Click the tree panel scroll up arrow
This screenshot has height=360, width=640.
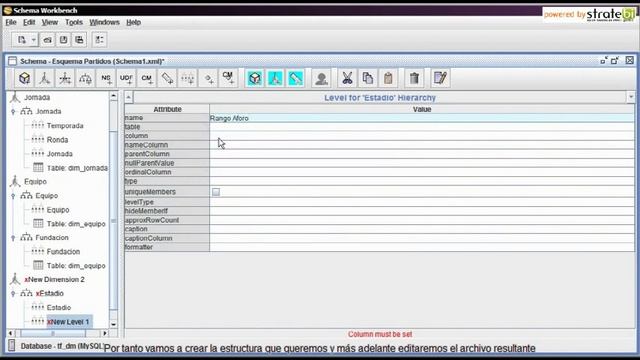113,96
